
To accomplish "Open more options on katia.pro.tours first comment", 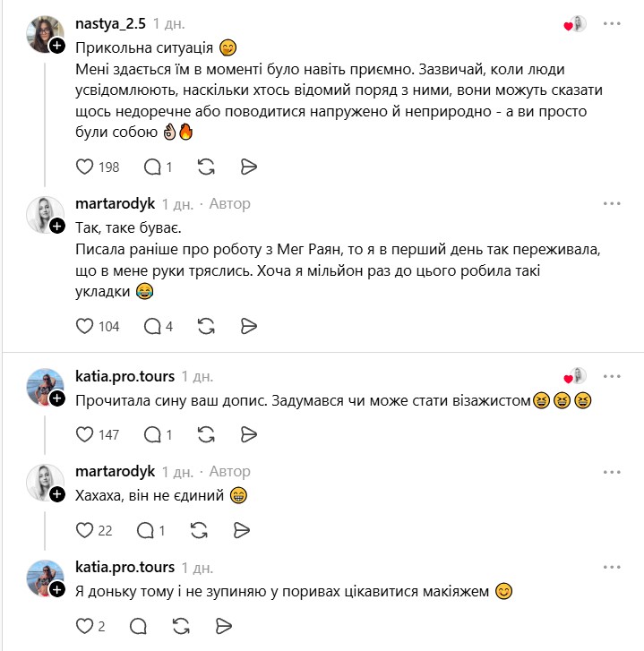I will coord(612,376).
